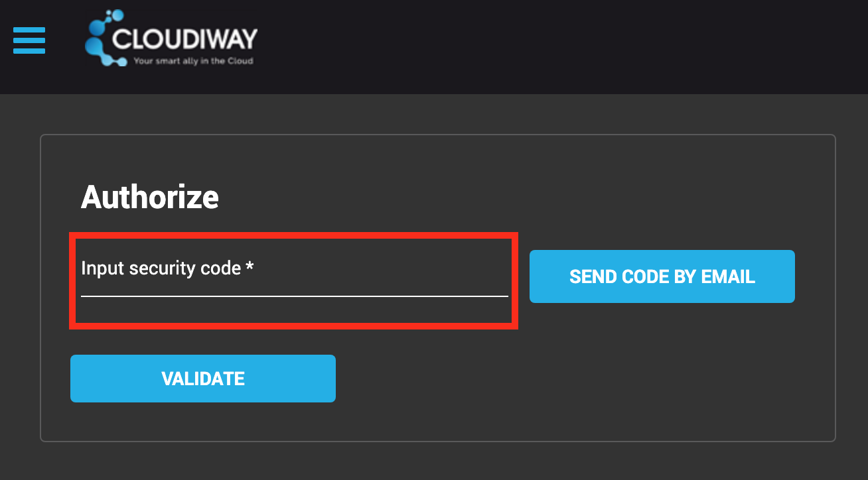The image size is (868, 480).
Task: Click the three-line menu icon on the left
Action: click(29, 40)
